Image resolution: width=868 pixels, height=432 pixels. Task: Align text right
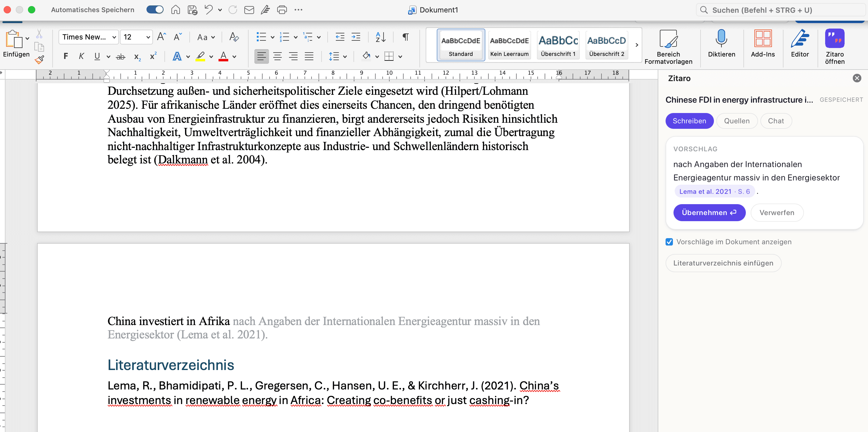(293, 57)
